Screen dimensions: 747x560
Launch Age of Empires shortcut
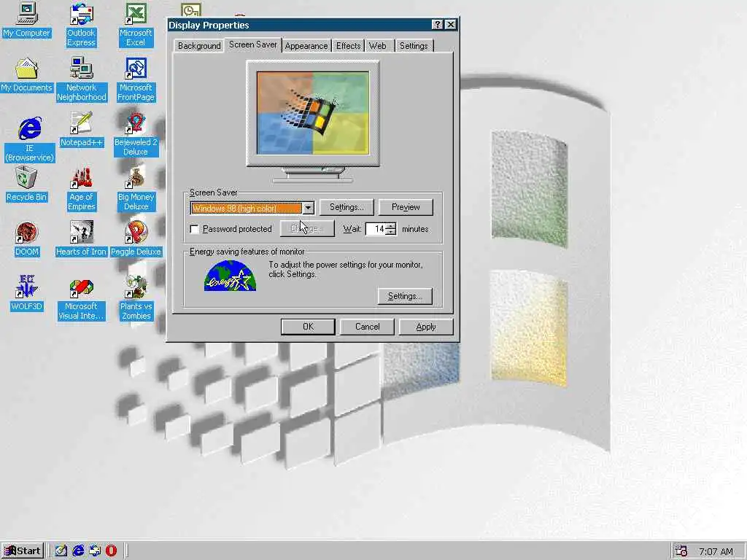pos(82,189)
